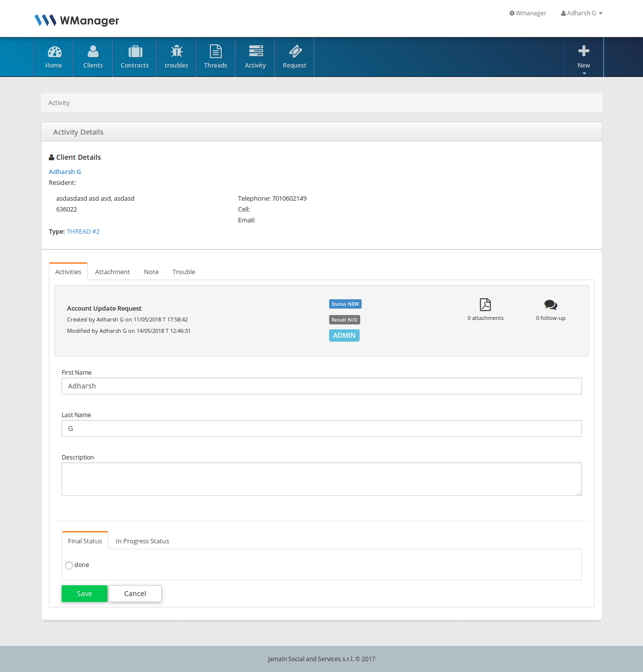Open troubles using the bug icon

[x=176, y=52]
